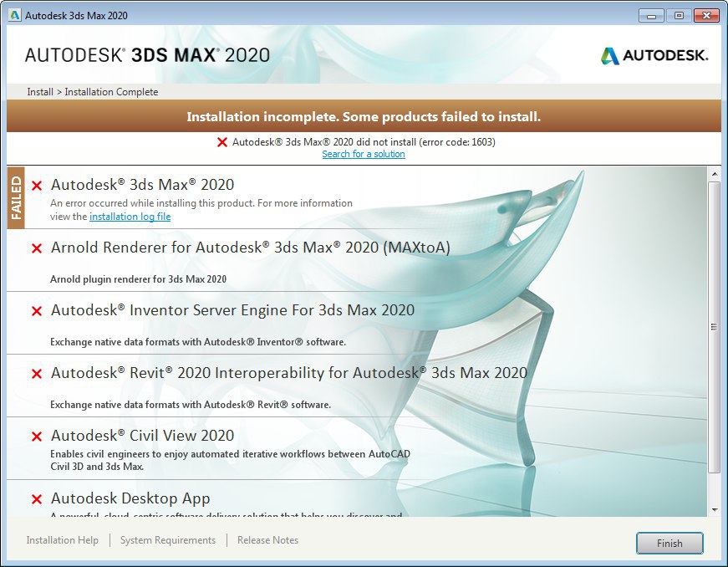Click red X icon beside Arnold Renderer
The image size is (728, 567).
37,248
